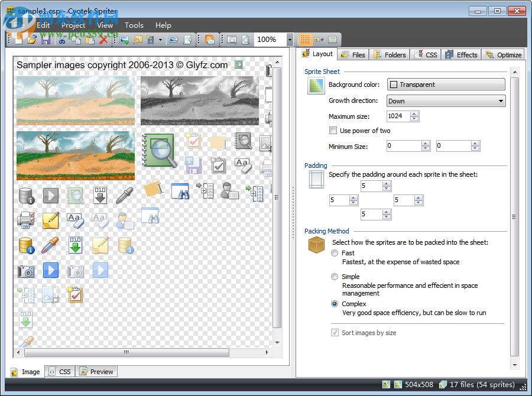Click the Save icon in the toolbar

pyautogui.click(x=47, y=39)
